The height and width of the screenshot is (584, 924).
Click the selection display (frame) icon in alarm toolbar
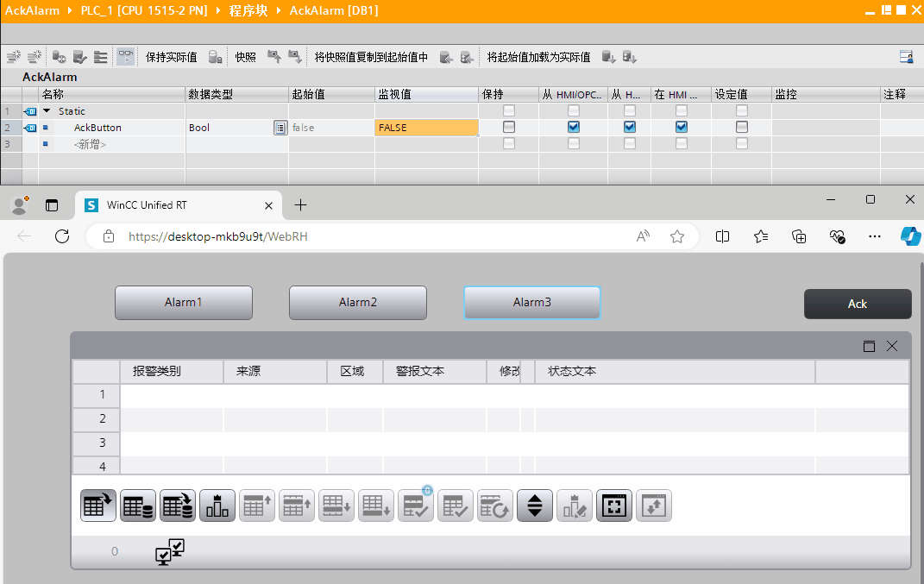[x=614, y=506]
